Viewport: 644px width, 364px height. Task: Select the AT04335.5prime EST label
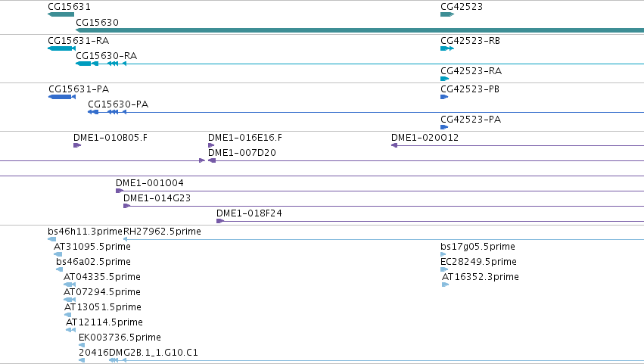pos(102,277)
